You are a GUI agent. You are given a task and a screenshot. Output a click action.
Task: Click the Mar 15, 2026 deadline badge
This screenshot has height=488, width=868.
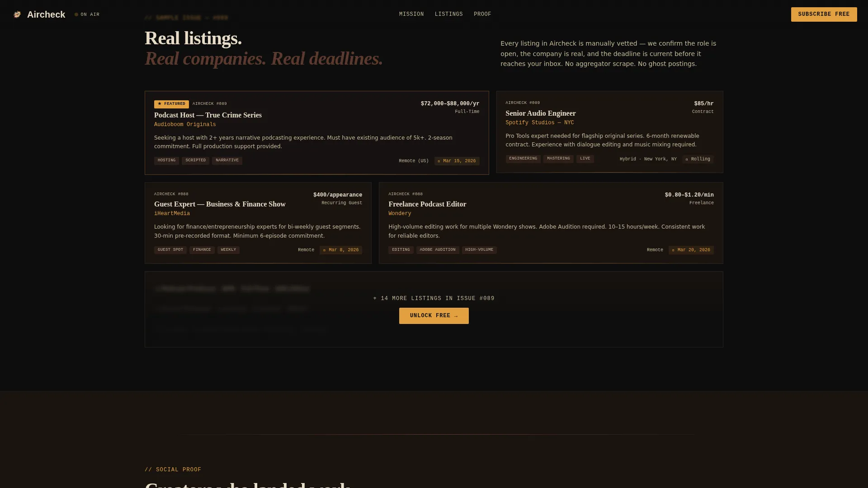[x=457, y=161]
